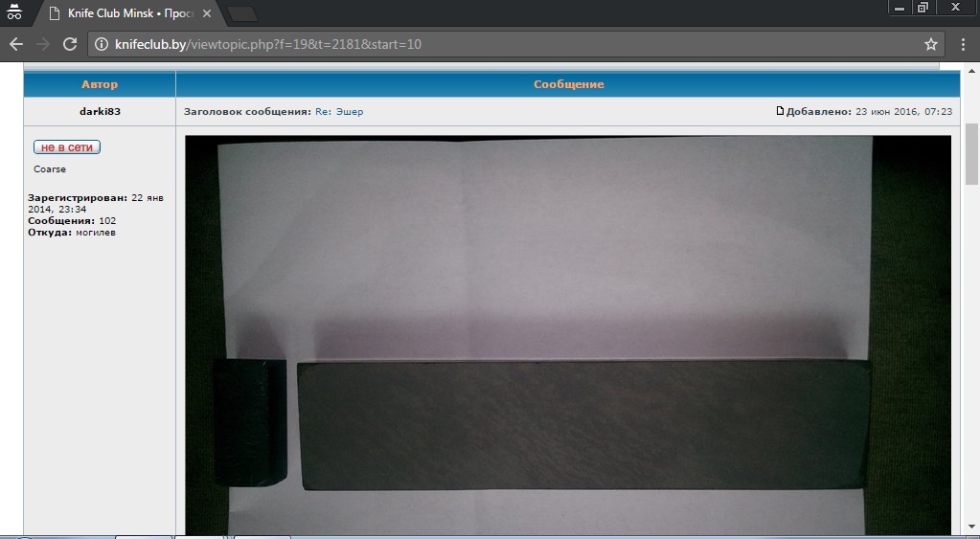Reload the current page

[x=69, y=44]
